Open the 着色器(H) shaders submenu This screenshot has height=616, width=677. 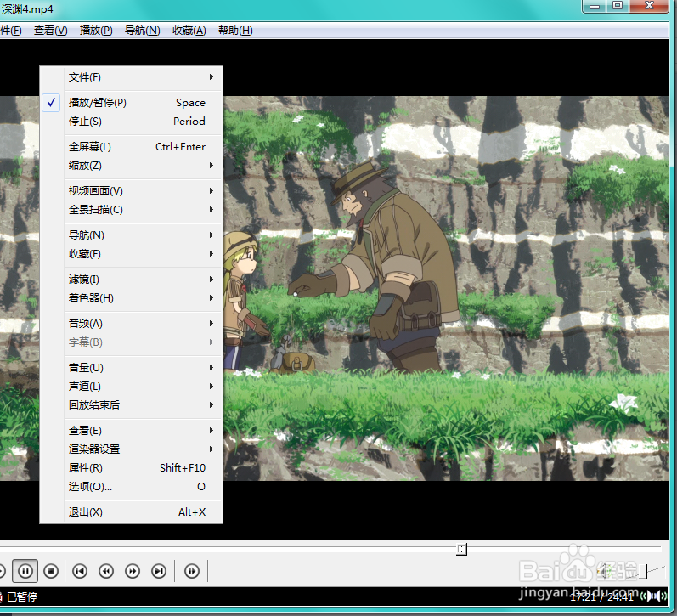[132, 298]
